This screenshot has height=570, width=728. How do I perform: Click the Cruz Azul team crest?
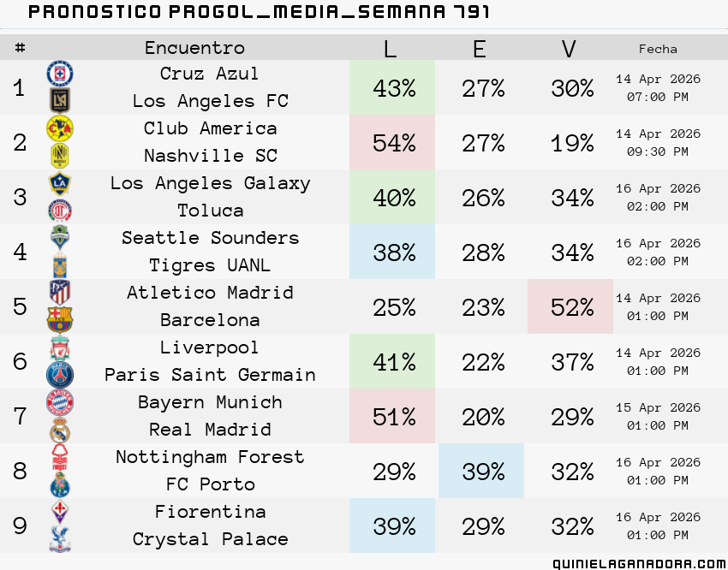click(x=60, y=74)
